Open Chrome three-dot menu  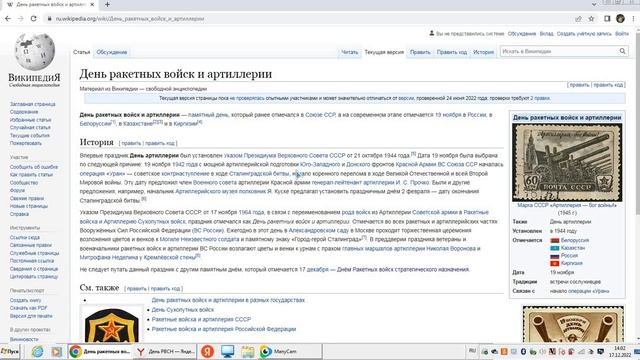pos(633,19)
